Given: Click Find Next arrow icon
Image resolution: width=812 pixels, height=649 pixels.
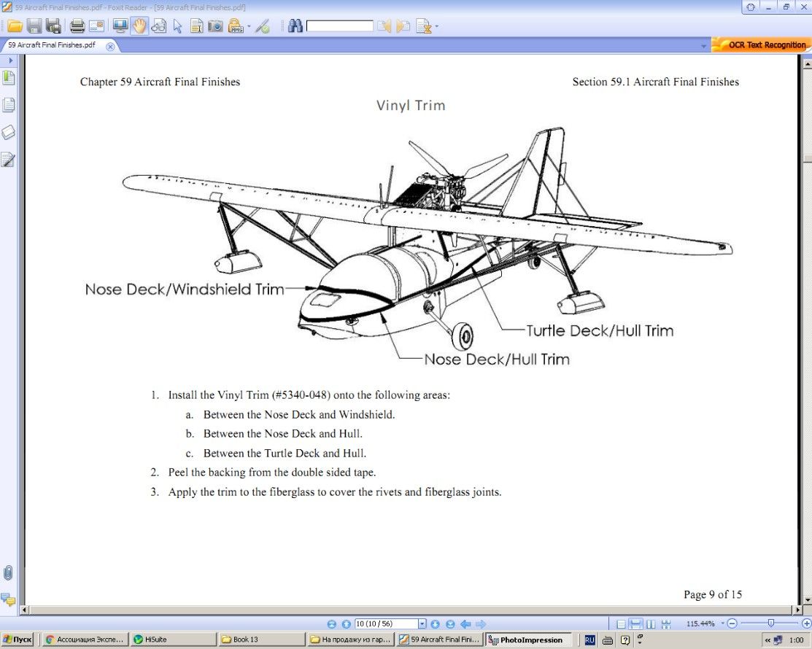Looking at the screenshot, I should point(403,26).
